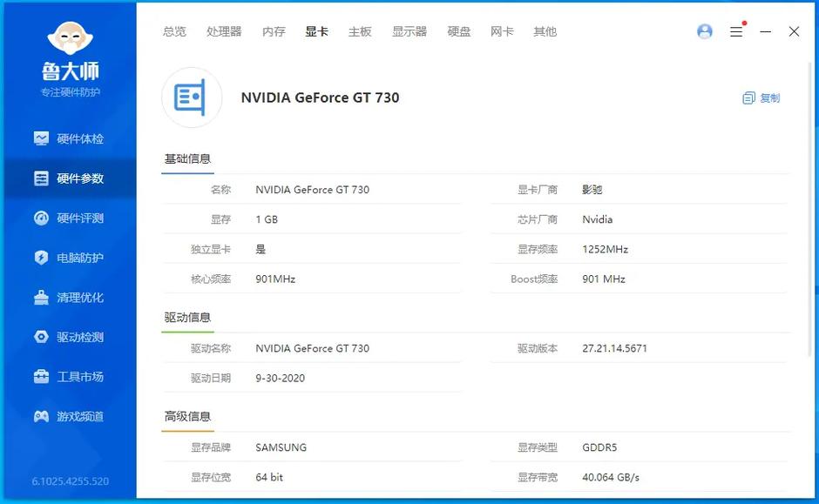Copy GPU info with 复制 button
The image size is (819, 504).
(761, 98)
